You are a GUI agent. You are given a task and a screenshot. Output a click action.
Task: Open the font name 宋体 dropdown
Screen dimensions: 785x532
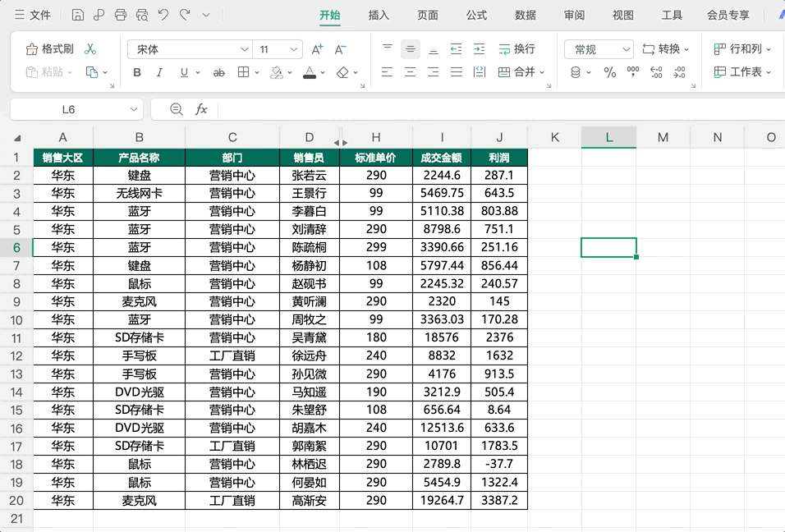[x=244, y=49]
